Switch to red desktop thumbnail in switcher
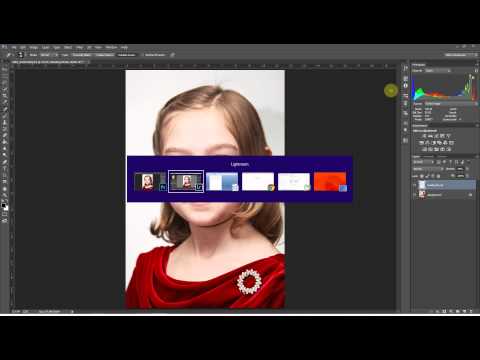This screenshot has height=360, width=480. click(x=330, y=182)
